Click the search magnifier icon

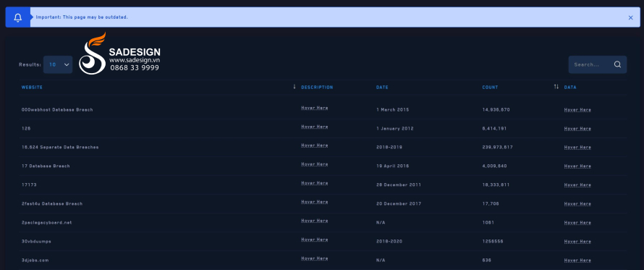pos(617,64)
